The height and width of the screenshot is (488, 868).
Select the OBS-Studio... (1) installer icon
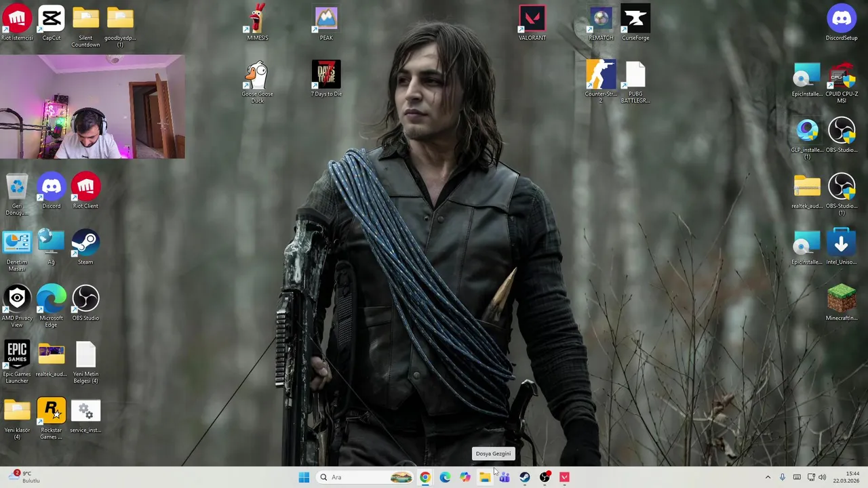tap(842, 195)
